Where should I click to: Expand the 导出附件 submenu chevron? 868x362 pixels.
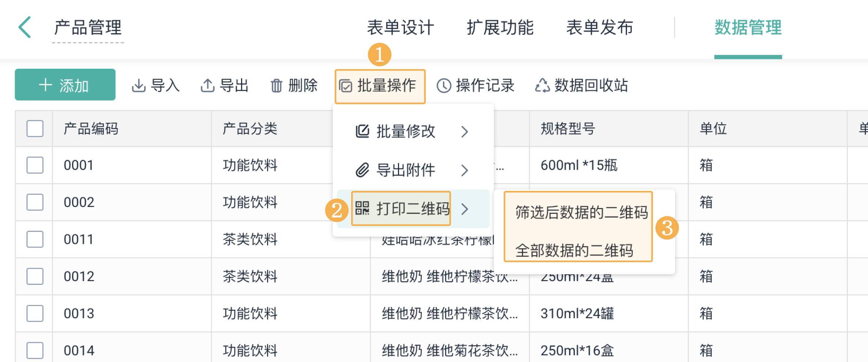pyautogui.click(x=465, y=170)
